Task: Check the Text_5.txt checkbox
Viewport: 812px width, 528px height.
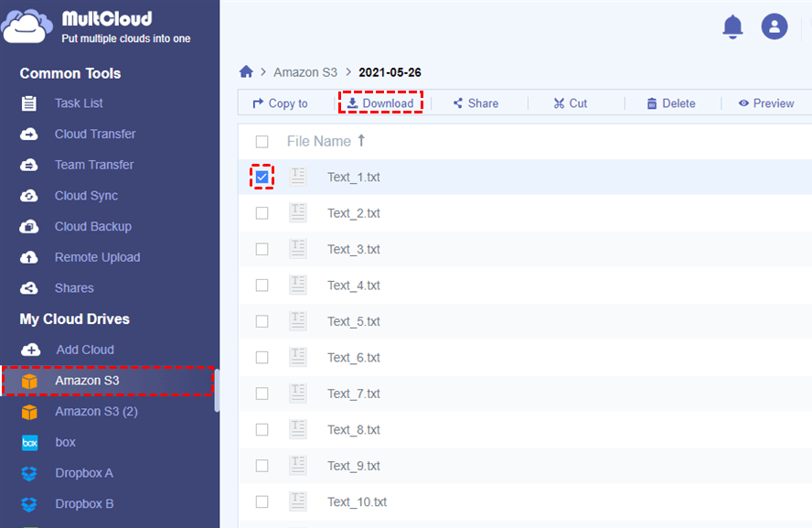Action: pos(262,321)
